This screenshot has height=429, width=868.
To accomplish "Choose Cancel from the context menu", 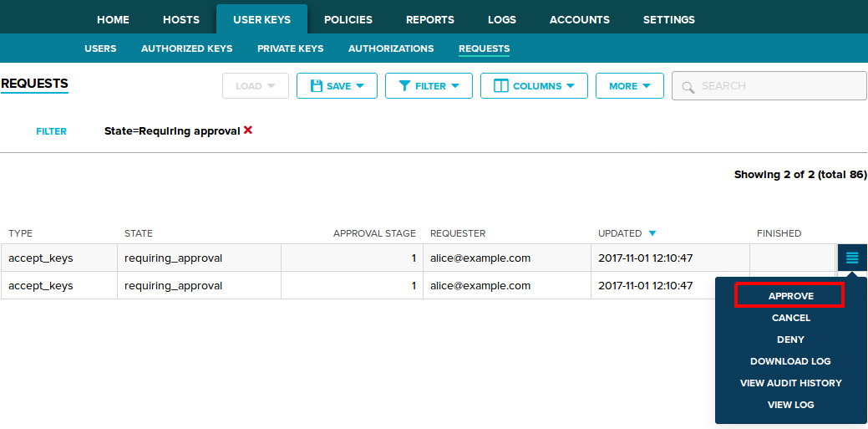I will click(790, 318).
